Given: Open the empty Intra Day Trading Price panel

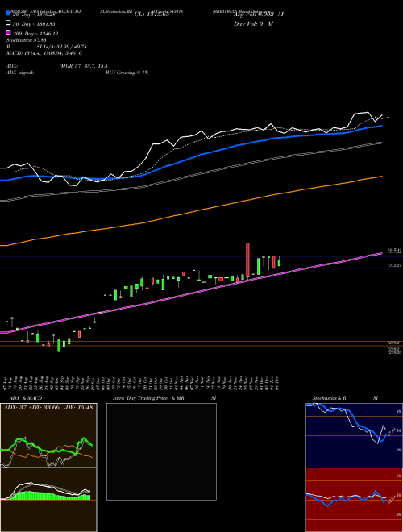Looking at the screenshot, I should click(161, 451).
